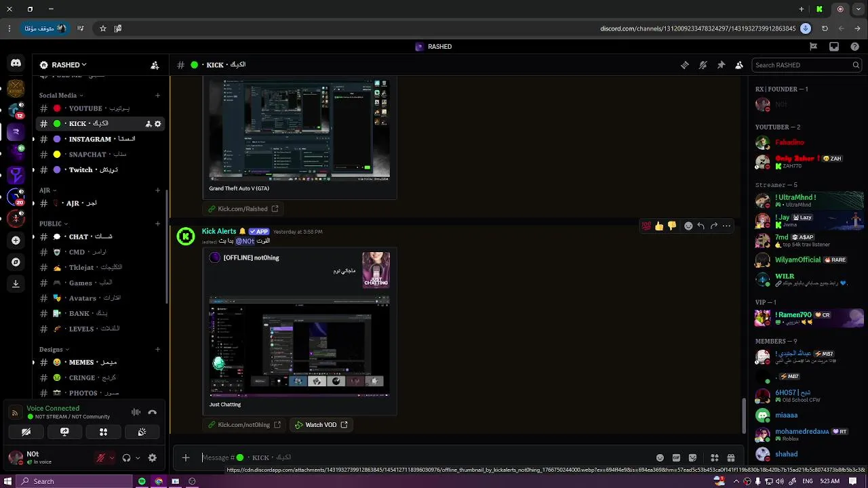Open user settings gear

(153, 457)
